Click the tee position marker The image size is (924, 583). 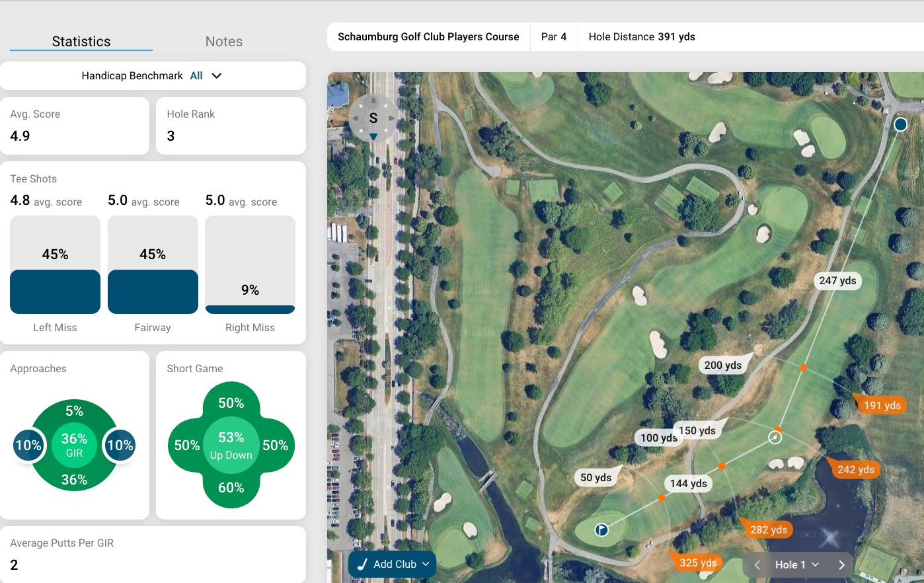point(900,124)
